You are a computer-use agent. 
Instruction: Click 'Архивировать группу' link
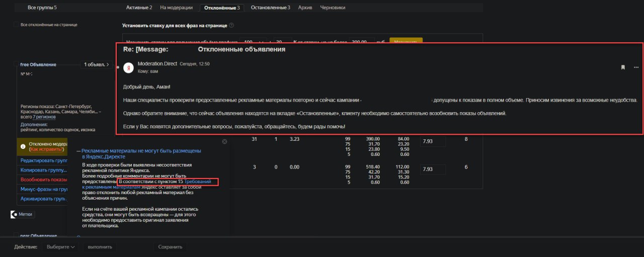[43, 199]
